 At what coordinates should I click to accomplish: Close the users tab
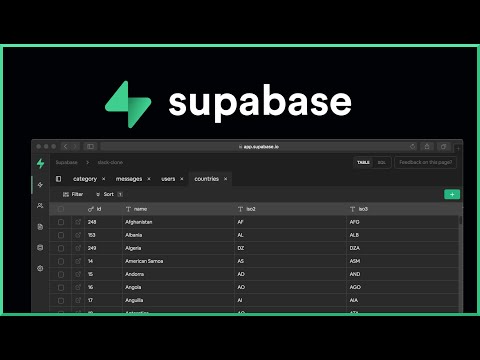(182, 179)
